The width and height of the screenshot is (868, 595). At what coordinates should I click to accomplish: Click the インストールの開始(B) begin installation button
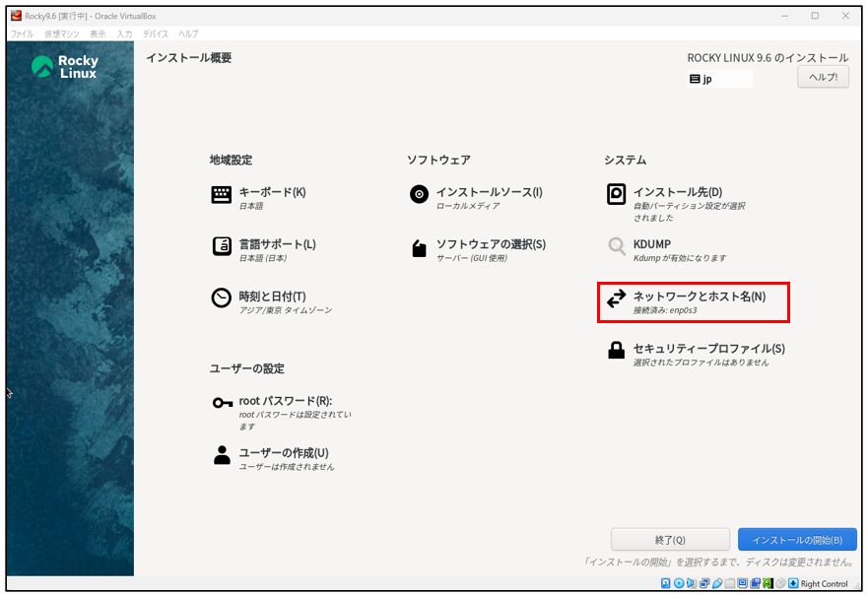(796, 540)
